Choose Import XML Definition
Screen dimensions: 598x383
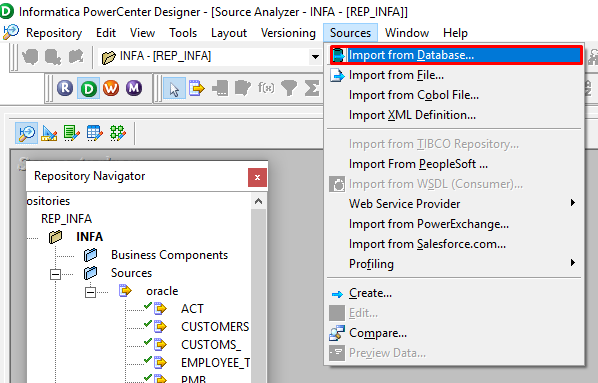point(454,115)
